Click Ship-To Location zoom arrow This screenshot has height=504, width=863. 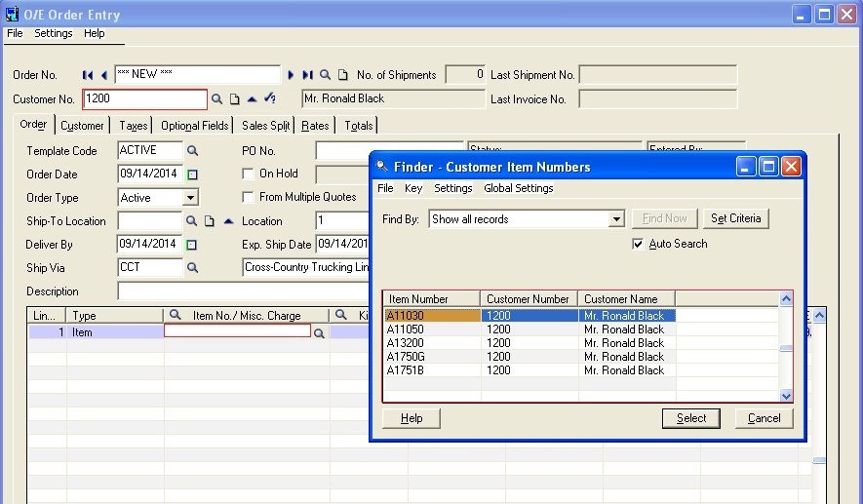pos(228,221)
